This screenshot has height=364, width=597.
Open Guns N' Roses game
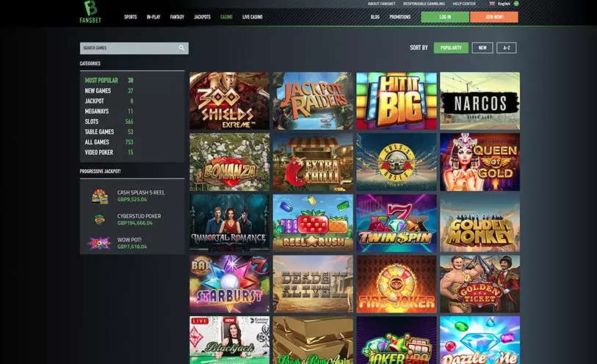click(x=397, y=161)
